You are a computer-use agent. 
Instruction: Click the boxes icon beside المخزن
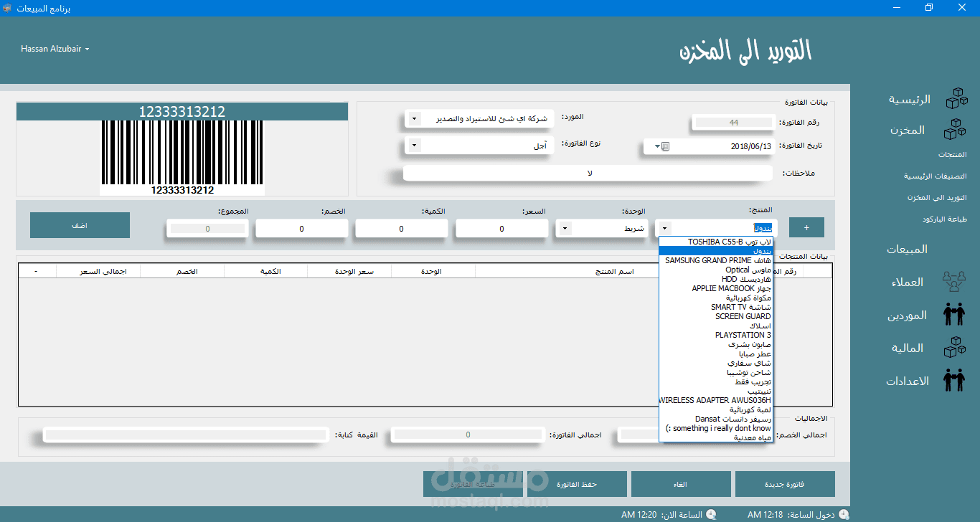click(x=954, y=130)
